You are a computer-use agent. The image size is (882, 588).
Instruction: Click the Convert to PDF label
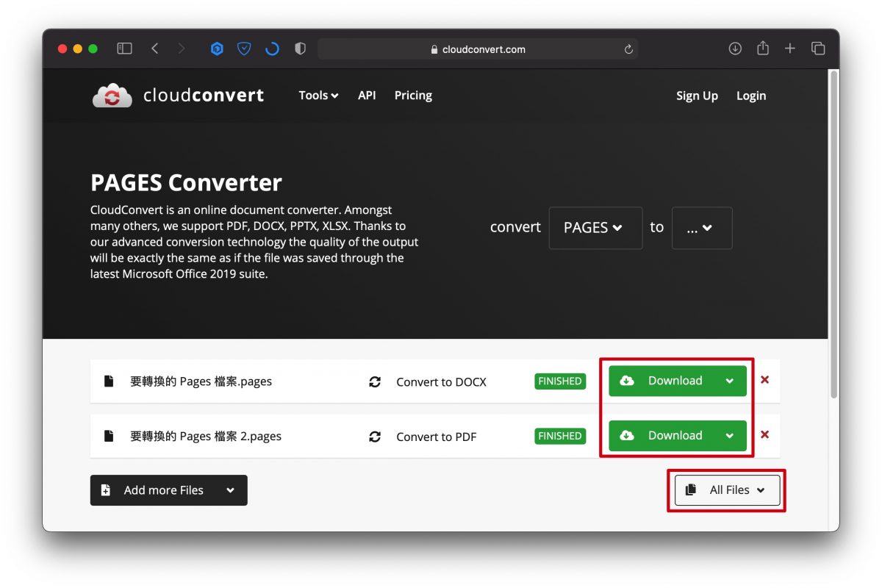pos(436,437)
